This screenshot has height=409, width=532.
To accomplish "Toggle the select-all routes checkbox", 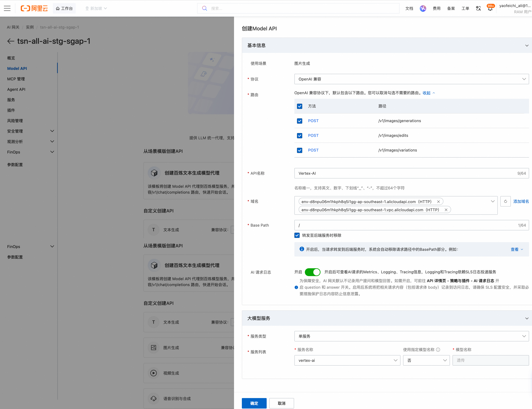I will [300, 106].
